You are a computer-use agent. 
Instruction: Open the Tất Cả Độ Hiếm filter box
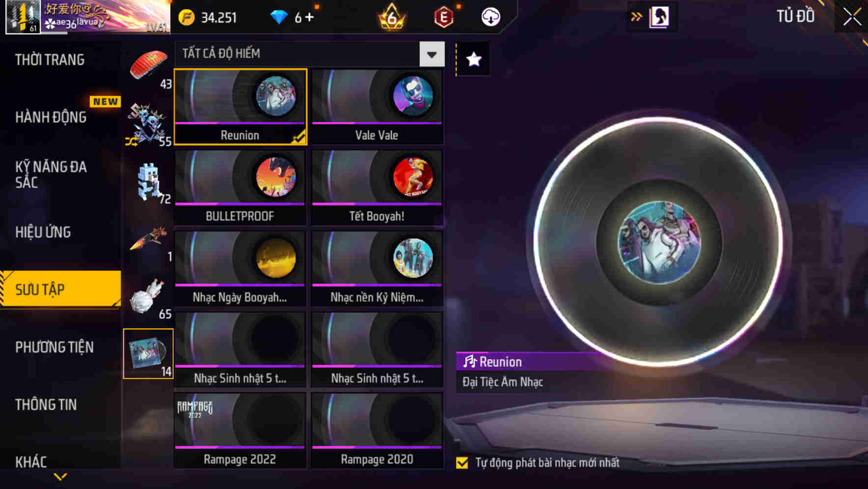click(310, 54)
